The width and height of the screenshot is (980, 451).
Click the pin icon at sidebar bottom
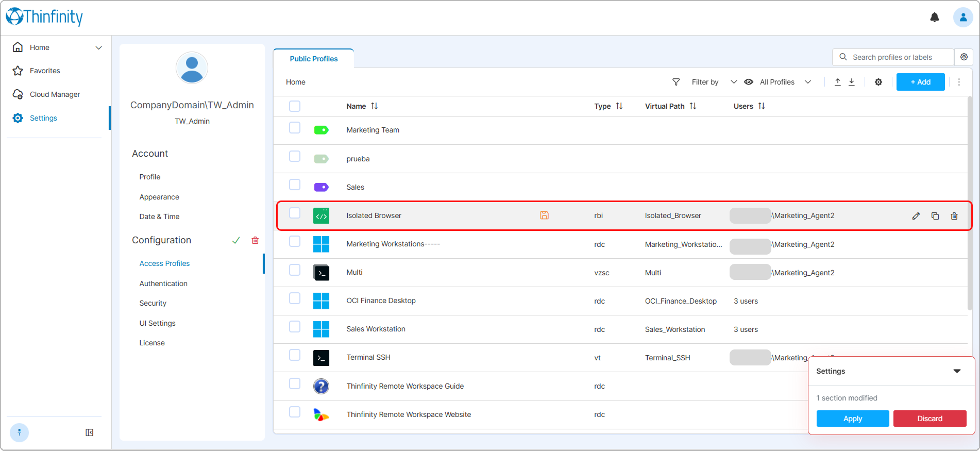19,432
